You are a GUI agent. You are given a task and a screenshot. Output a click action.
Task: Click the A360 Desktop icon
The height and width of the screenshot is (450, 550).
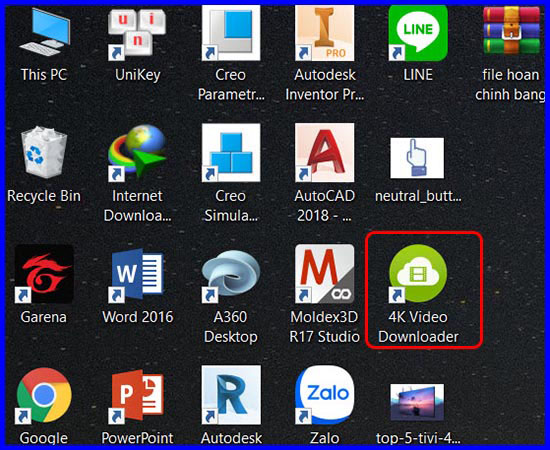pyautogui.click(x=231, y=276)
